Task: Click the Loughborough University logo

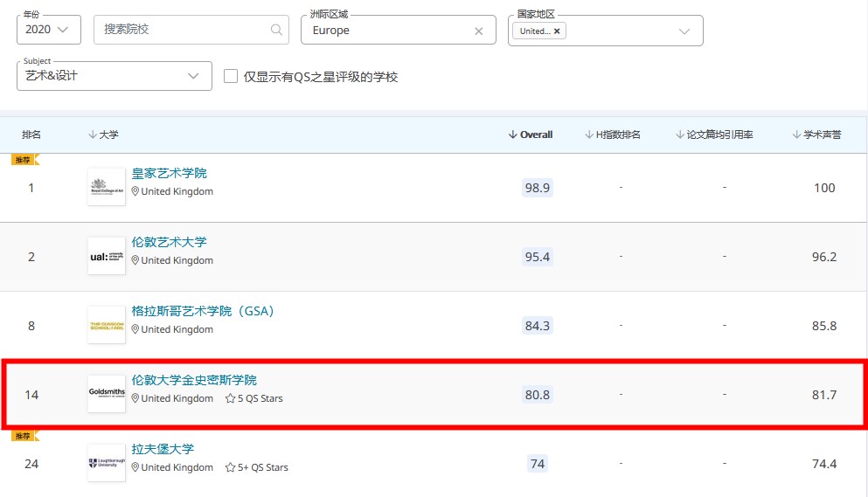Action: (107, 463)
